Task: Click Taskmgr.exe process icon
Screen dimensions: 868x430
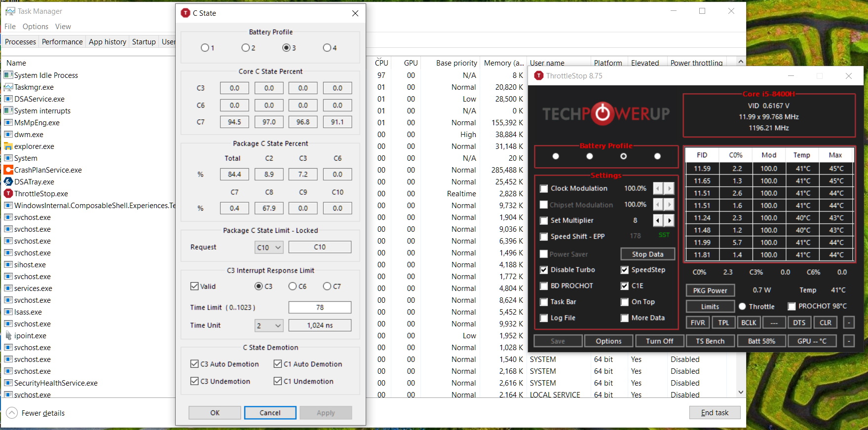Action: [8, 87]
